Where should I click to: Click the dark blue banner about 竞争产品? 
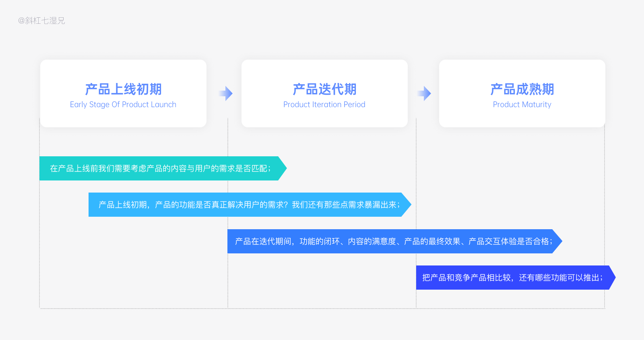coord(516,278)
